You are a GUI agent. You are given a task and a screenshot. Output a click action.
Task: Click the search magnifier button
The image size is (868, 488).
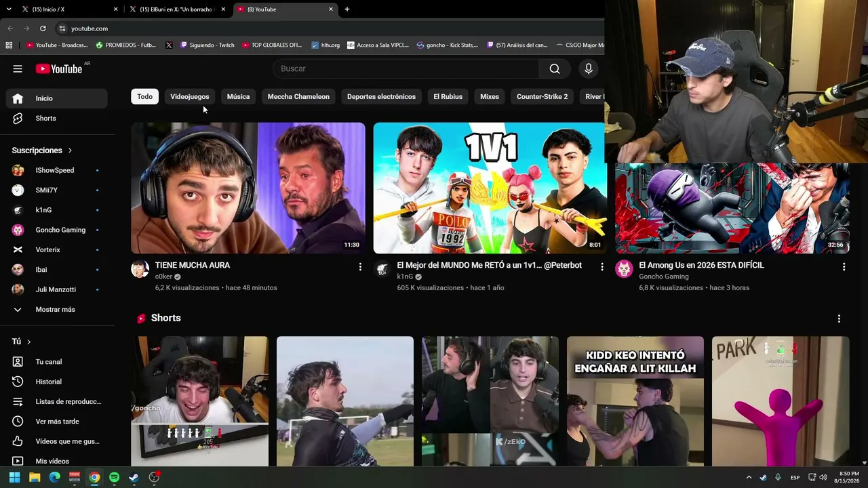coord(555,68)
